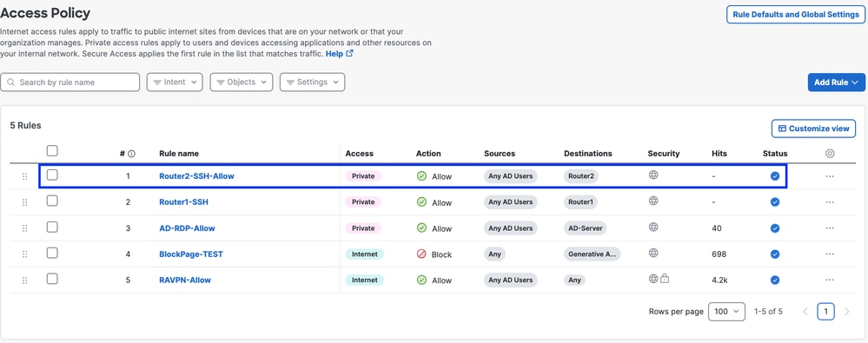
Task: Open the Intent filter dropdown
Action: [x=175, y=82]
